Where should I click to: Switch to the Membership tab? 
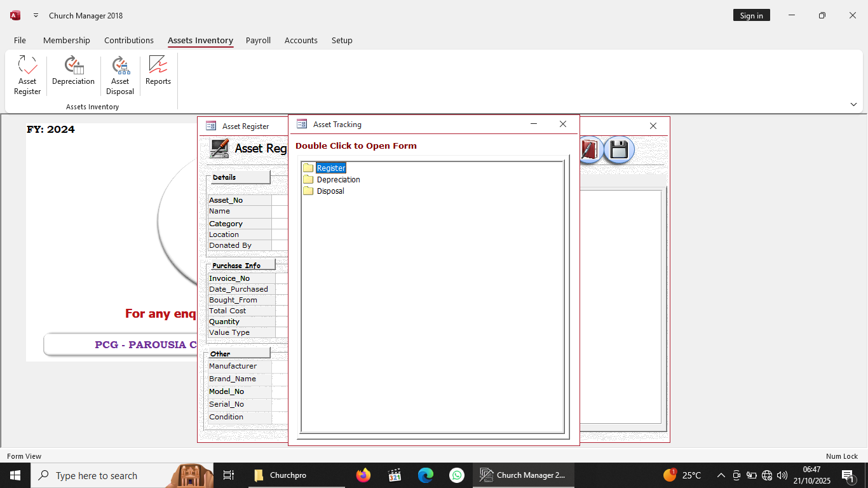coord(67,40)
